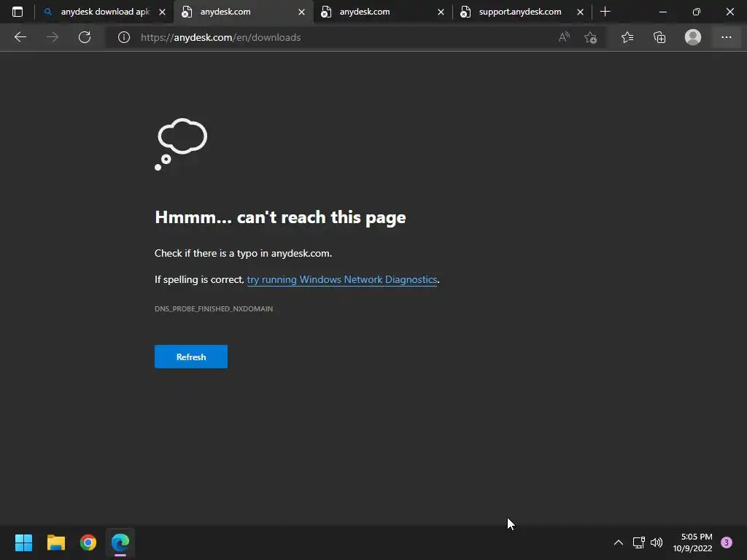The height and width of the screenshot is (560, 747).
Task: Open a new tab with plus button
Action: coord(605,12)
